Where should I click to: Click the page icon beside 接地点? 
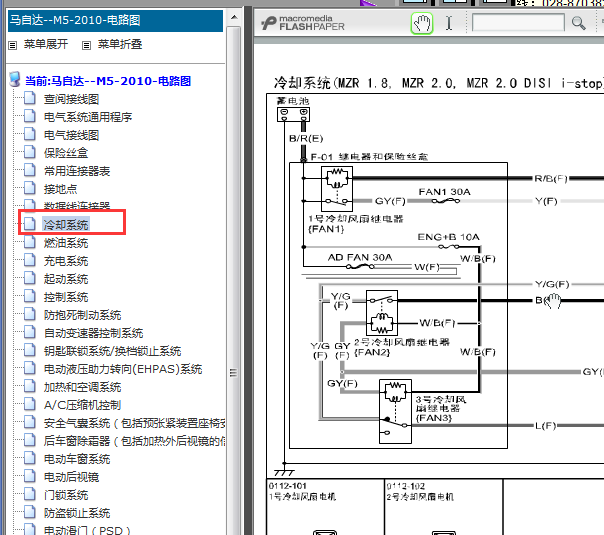30,188
